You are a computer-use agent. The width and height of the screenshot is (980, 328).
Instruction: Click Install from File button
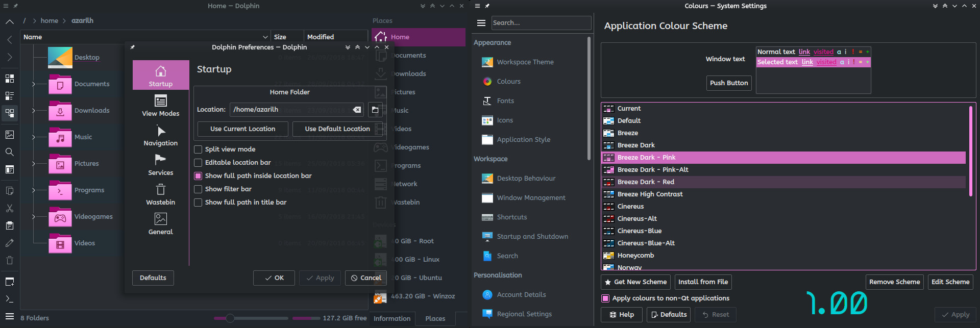(703, 282)
